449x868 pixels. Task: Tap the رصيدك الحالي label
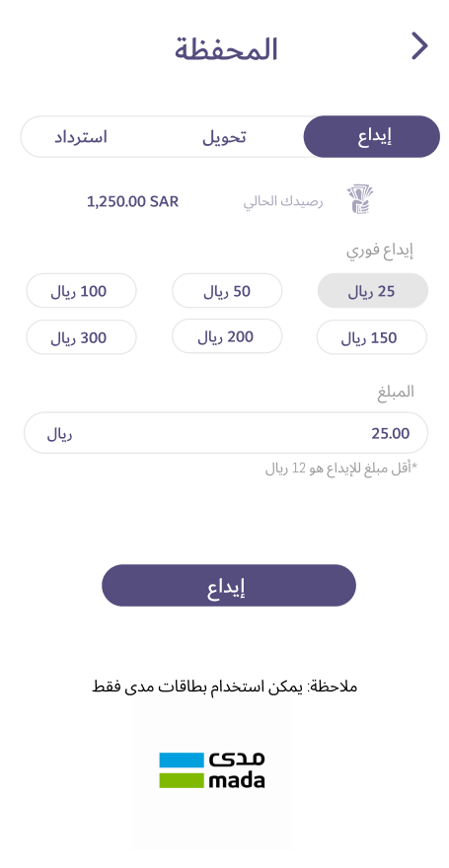tap(283, 201)
